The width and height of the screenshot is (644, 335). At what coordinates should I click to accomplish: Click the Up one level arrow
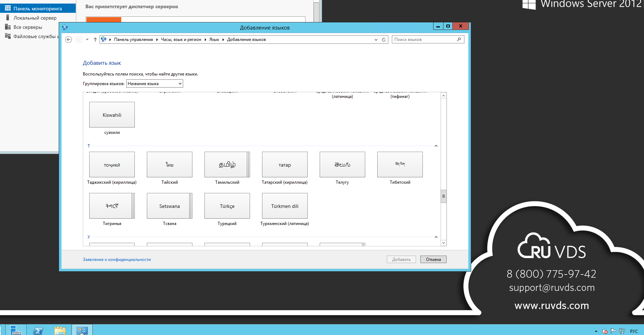coord(95,40)
